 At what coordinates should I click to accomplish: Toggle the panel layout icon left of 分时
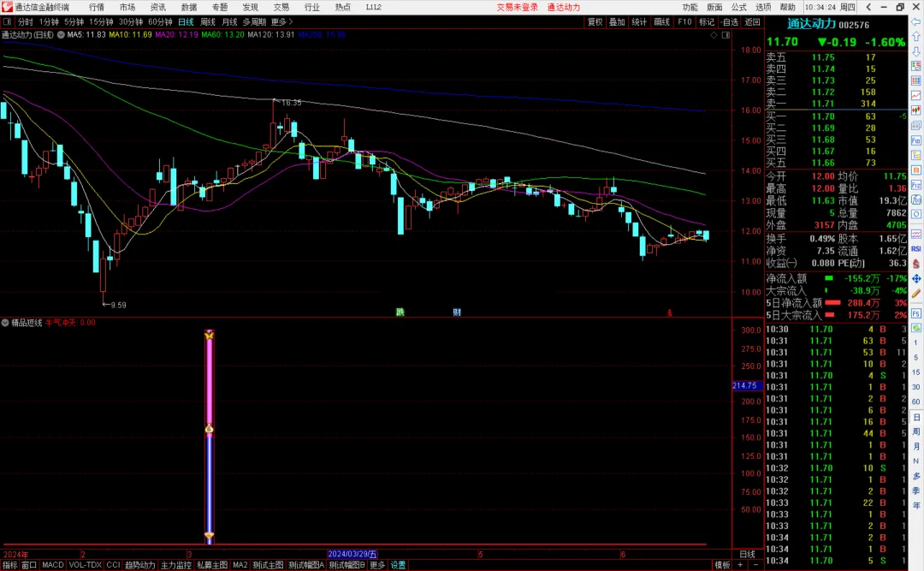tap(7, 21)
